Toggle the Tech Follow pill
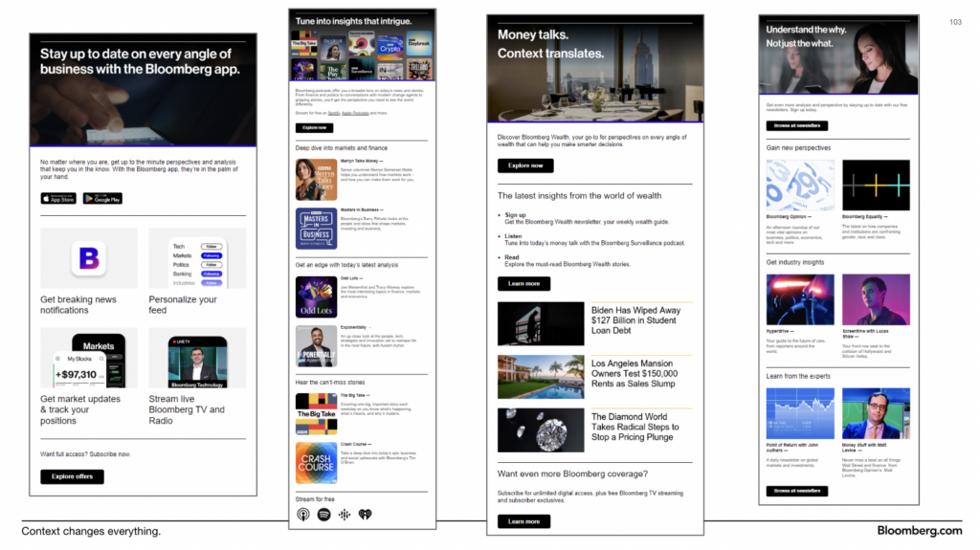Viewport: 980px width, 550px height. point(212,246)
